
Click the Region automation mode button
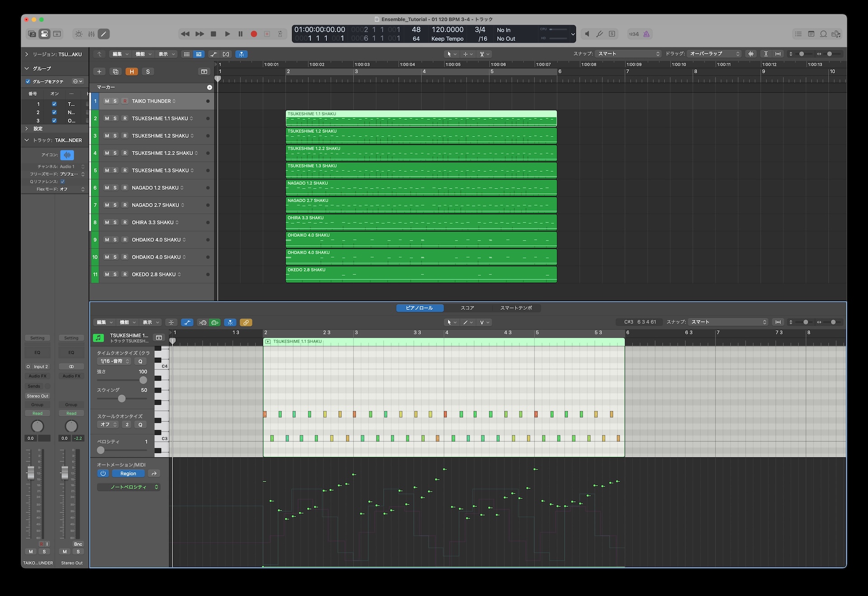click(128, 474)
